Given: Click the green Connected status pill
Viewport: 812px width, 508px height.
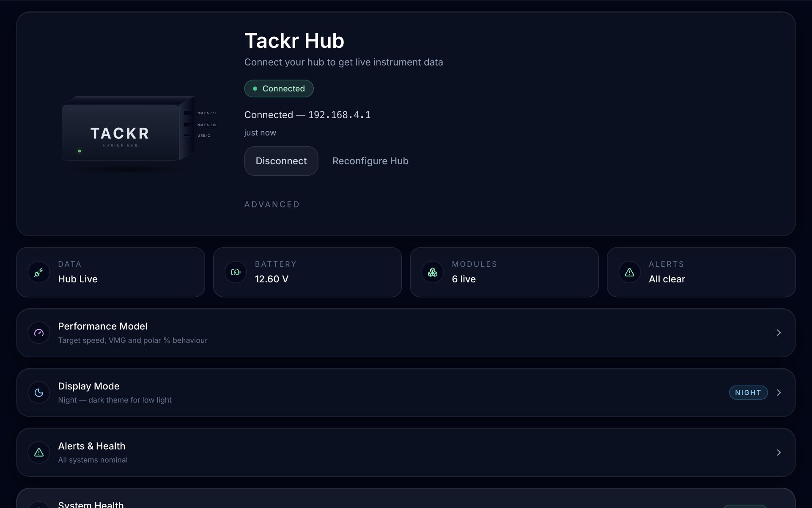Looking at the screenshot, I should click(x=279, y=88).
